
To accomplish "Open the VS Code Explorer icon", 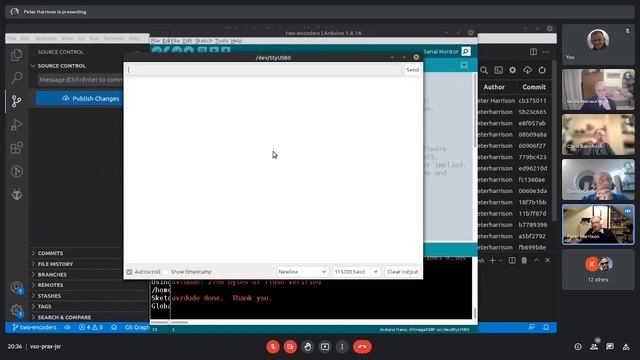I will (x=16, y=55).
